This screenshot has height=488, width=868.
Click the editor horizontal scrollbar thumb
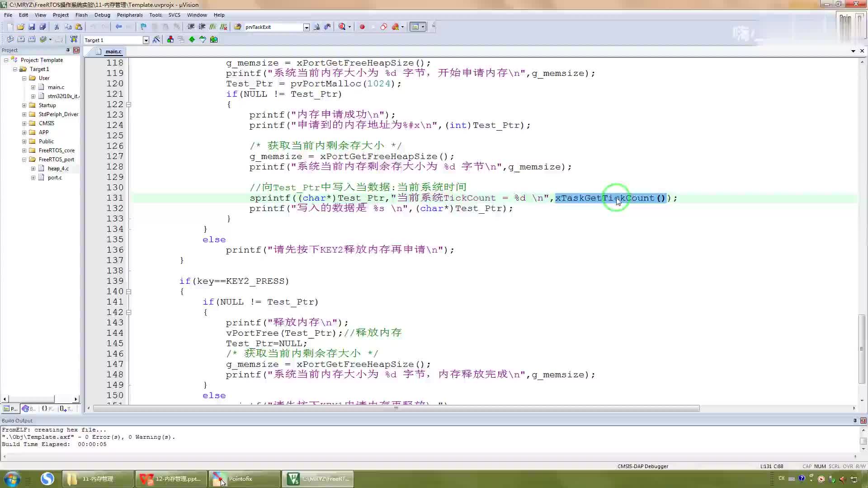[396, 408]
